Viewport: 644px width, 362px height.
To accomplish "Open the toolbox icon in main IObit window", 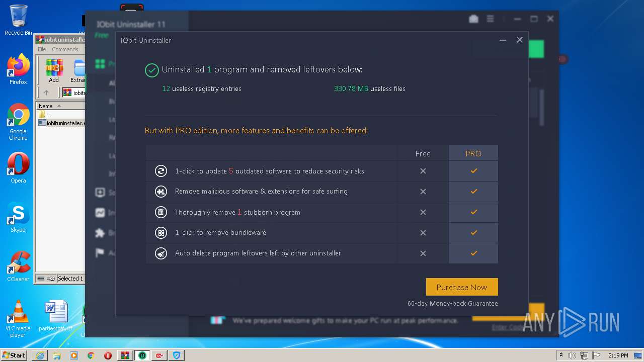I will tap(473, 19).
